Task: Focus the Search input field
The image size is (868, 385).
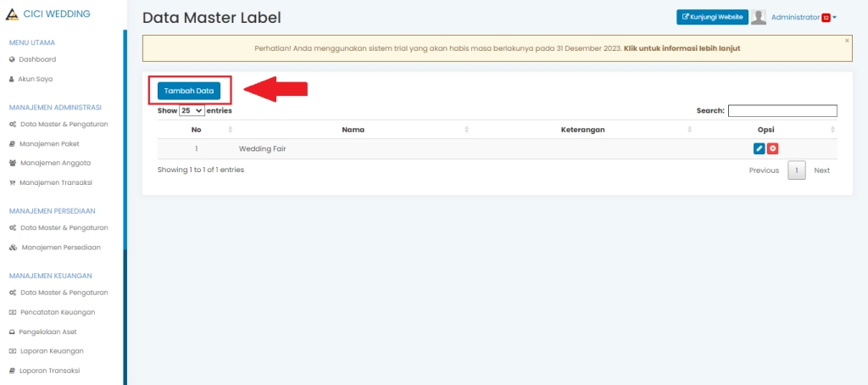Action: (782, 111)
